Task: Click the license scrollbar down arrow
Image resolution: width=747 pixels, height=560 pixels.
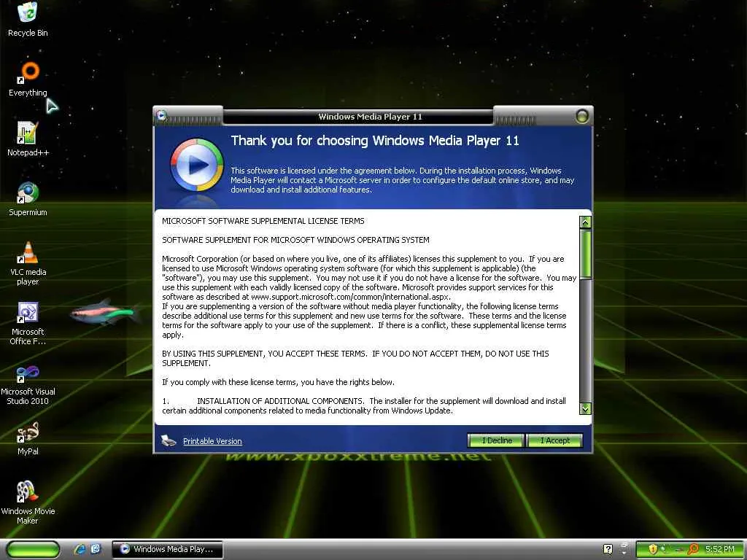Action: (586, 408)
